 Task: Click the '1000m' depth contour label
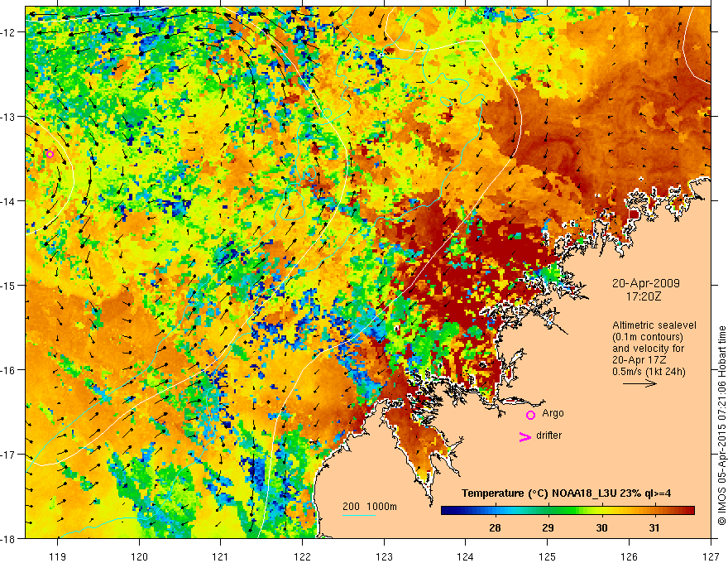coord(381,507)
